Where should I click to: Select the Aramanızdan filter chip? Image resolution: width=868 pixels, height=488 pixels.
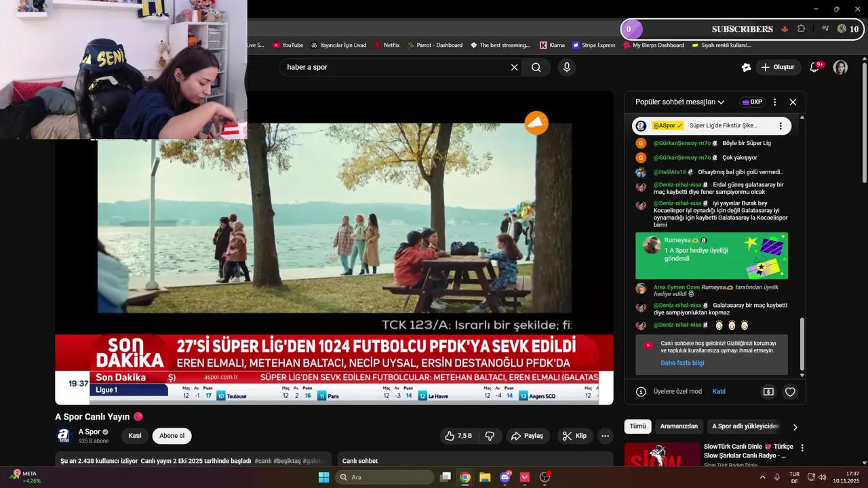point(679,426)
